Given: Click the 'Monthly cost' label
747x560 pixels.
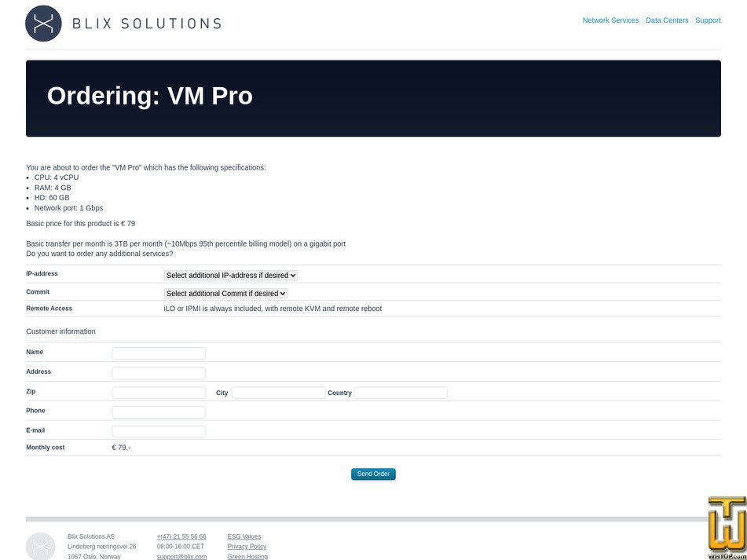Looking at the screenshot, I should [46, 448].
